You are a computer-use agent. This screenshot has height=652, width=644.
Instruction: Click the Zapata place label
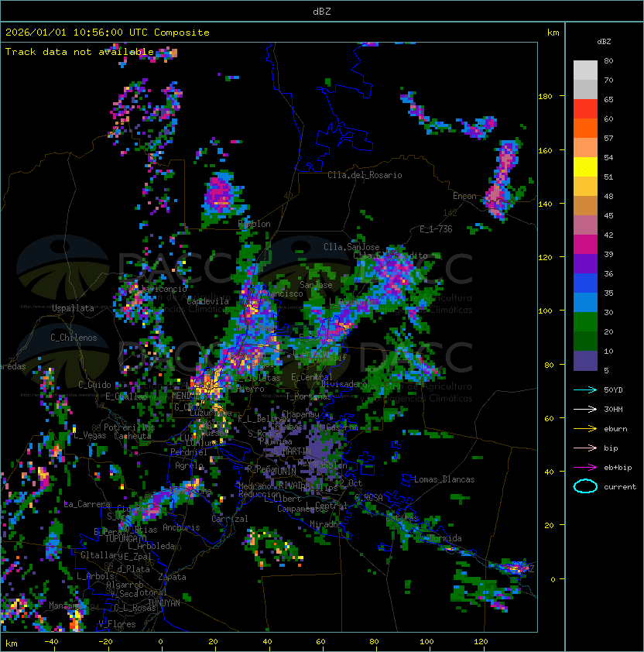pos(172,577)
